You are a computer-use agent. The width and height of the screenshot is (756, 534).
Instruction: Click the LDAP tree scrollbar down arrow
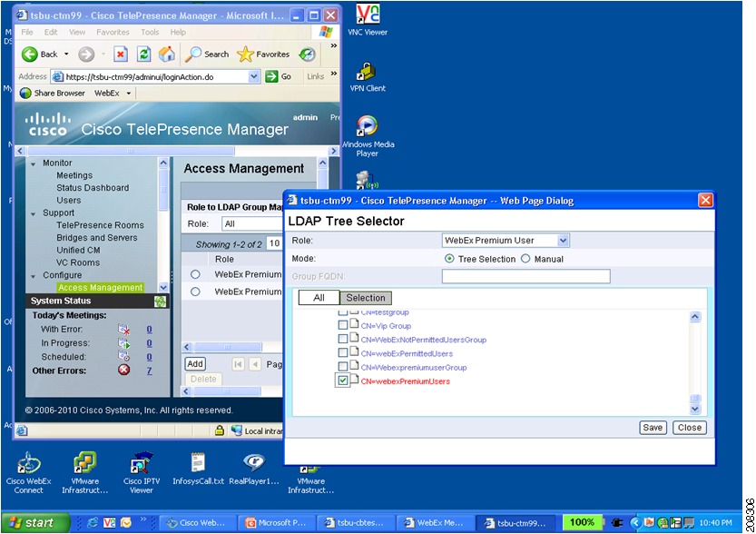click(x=695, y=409)
